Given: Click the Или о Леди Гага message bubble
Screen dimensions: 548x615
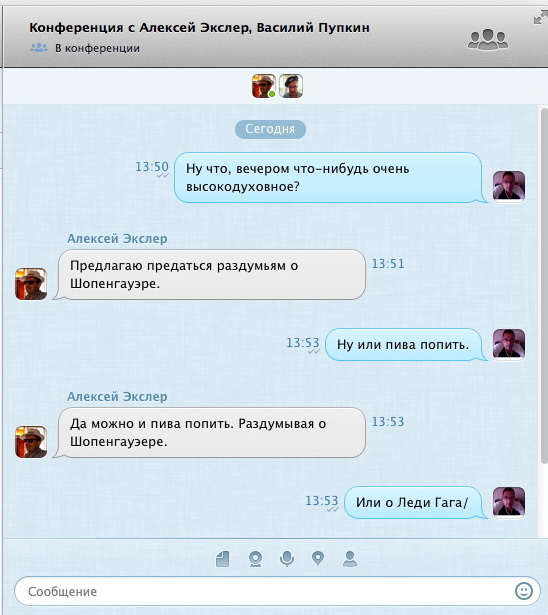Looking at the screenshot, I should [x=414, y=502].
